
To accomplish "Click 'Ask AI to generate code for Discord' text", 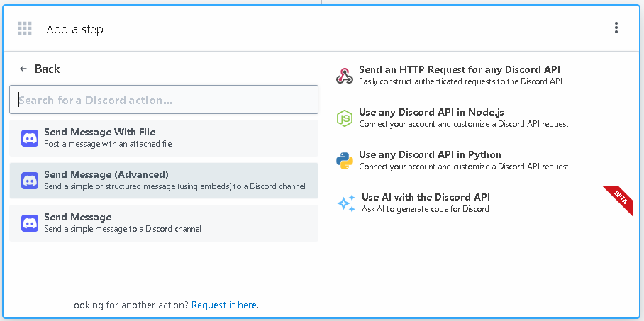I will [425, 209].
